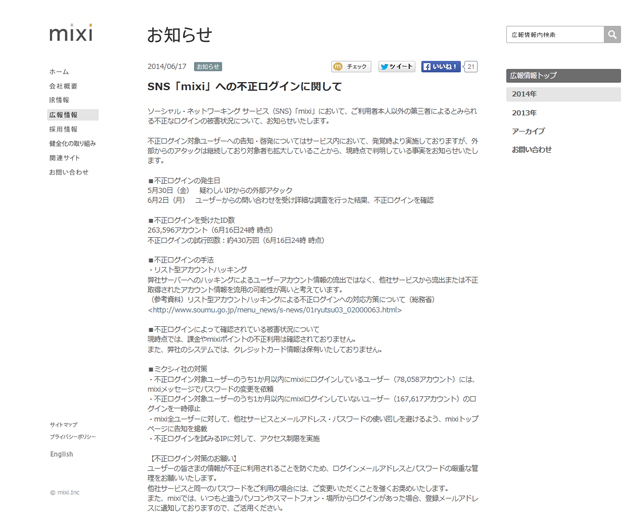Select the 2013年 archive

coord(524,113)
